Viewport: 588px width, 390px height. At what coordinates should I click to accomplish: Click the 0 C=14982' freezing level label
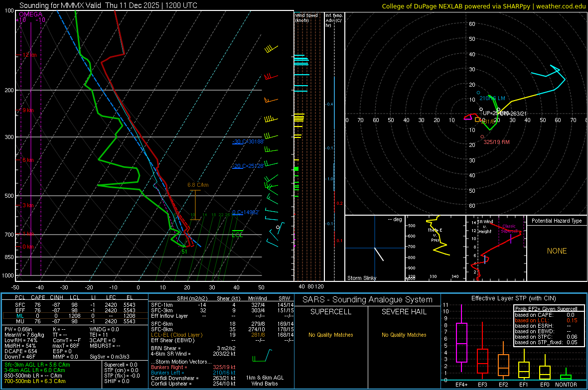click(x=246, y=212)
